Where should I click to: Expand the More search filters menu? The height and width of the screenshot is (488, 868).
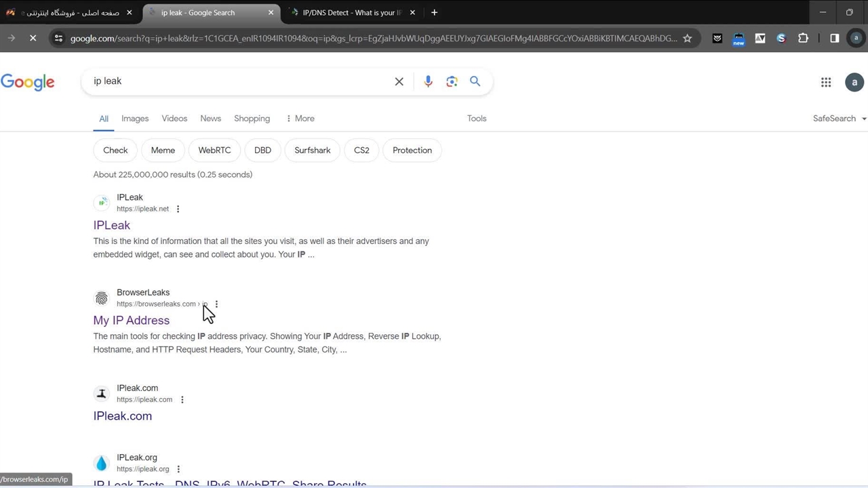pos(300,119)
